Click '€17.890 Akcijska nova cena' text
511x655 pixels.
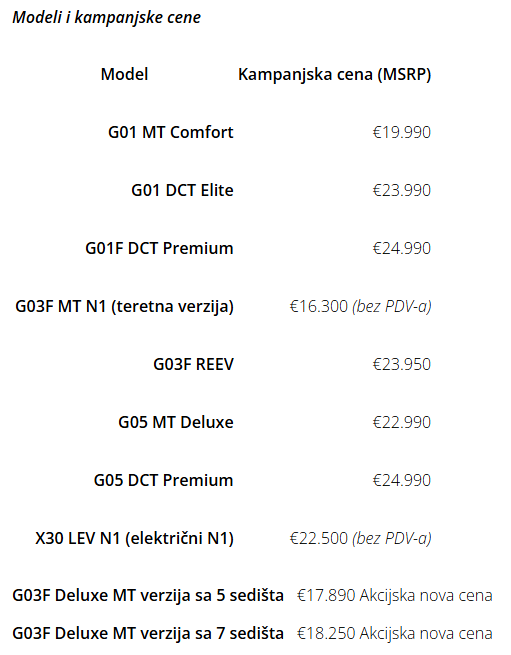[x=395, y=595]
